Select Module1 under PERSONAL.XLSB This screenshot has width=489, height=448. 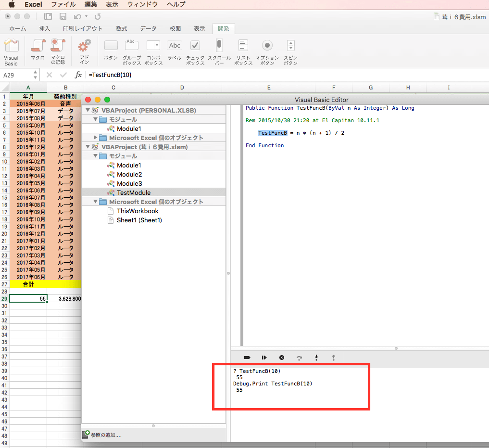pos(129,128)
